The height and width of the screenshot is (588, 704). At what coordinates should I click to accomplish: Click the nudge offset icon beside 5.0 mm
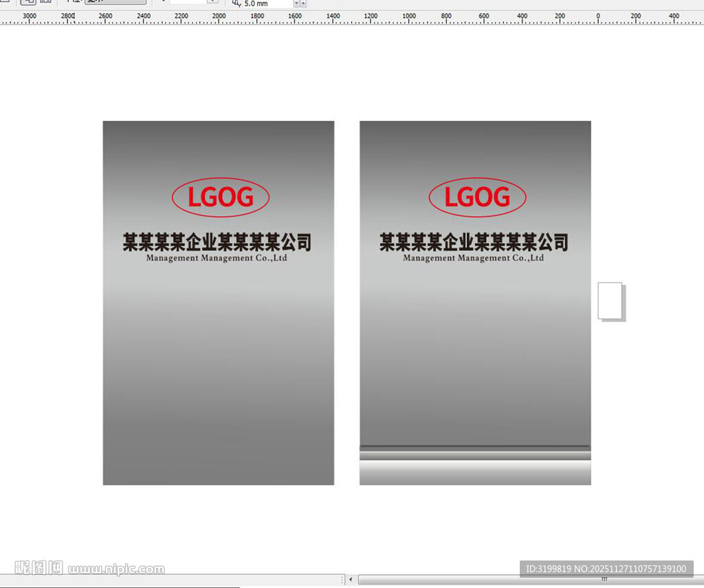(236, 3)
